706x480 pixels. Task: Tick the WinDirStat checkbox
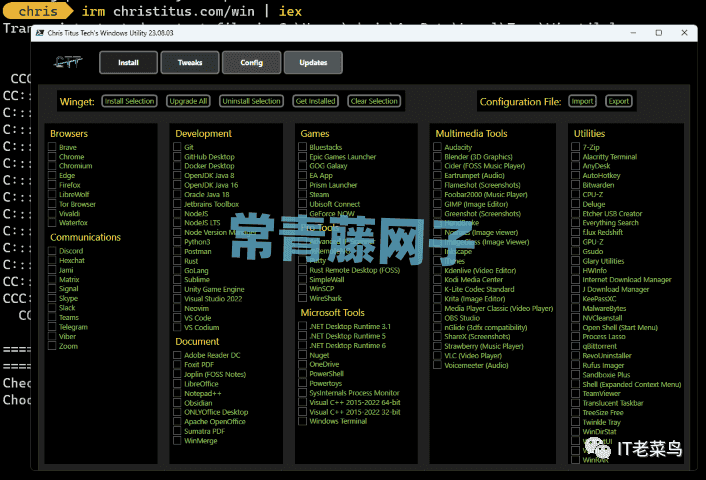click(x=575, y=431)
